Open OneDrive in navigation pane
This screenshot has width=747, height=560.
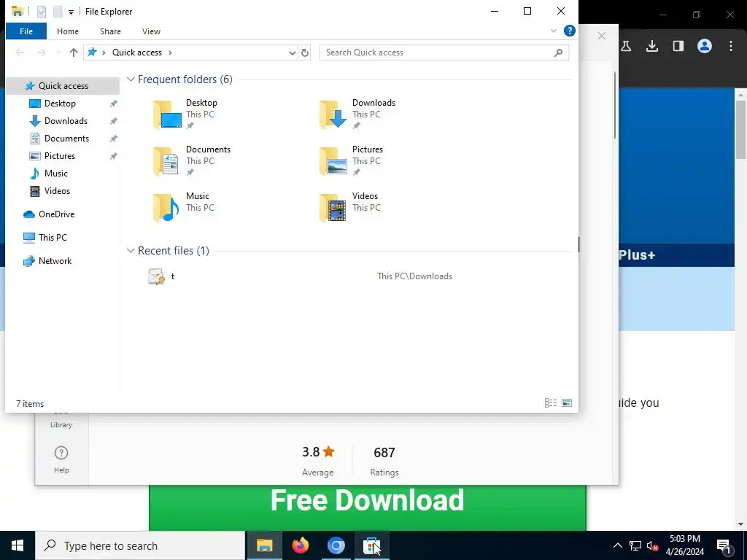coord(56,214)
